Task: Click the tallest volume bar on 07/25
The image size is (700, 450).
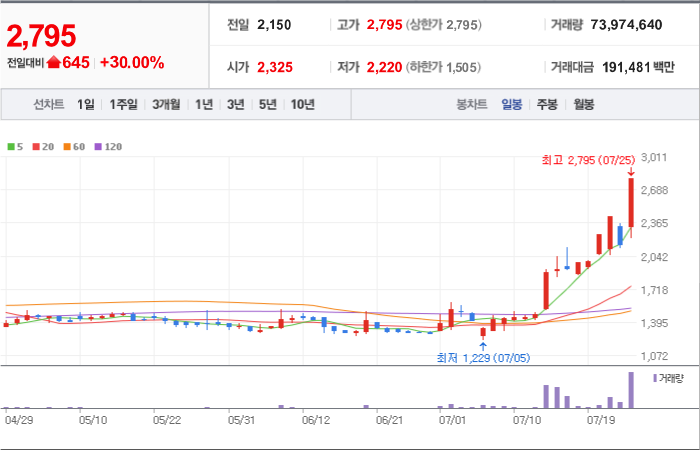Action: (x=631, y=390)
